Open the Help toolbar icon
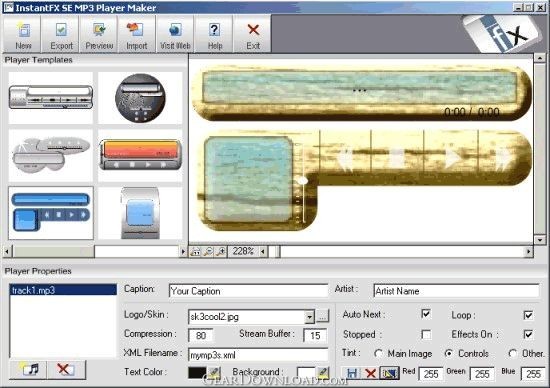550x388 pixels. click(214, 34)
